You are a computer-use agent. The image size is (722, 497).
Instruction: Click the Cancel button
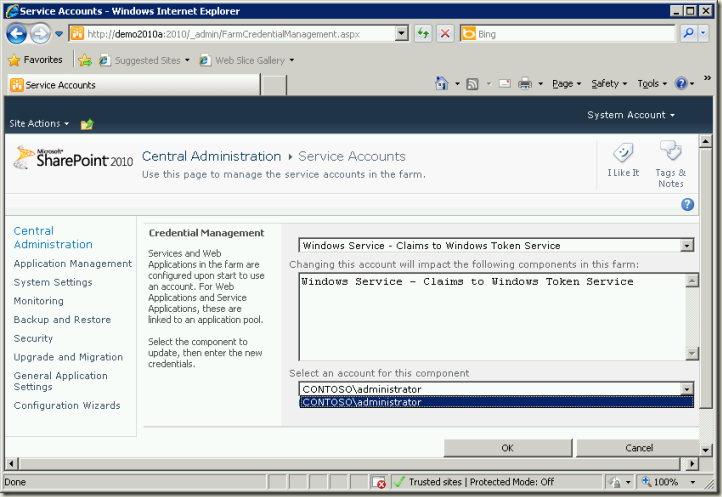(639, 448)
